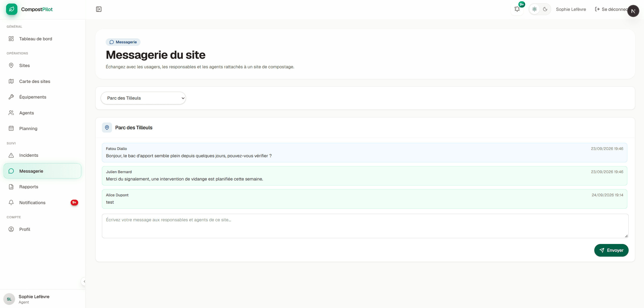
Task: Click Alice Dupont's test message
Action: [110, 202]
